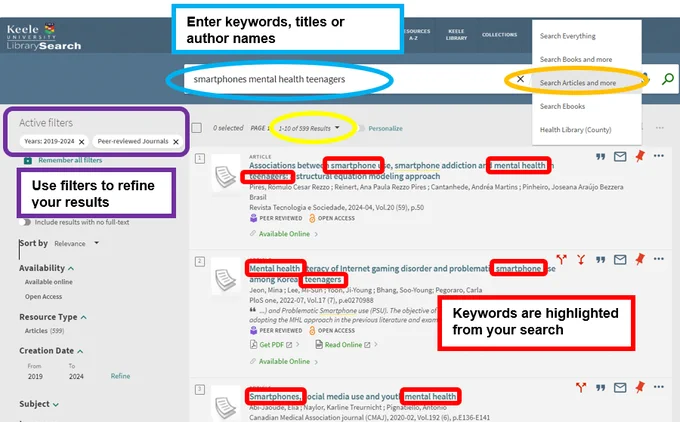Tick the select-all results checkbox
Screen dimensions: 680x422
[x=196, y=128]
